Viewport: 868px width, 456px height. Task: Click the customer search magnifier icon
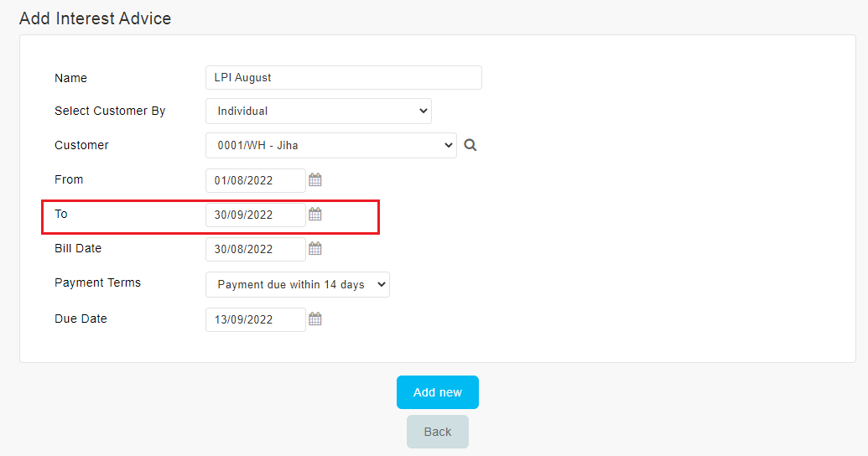point(470,145)
